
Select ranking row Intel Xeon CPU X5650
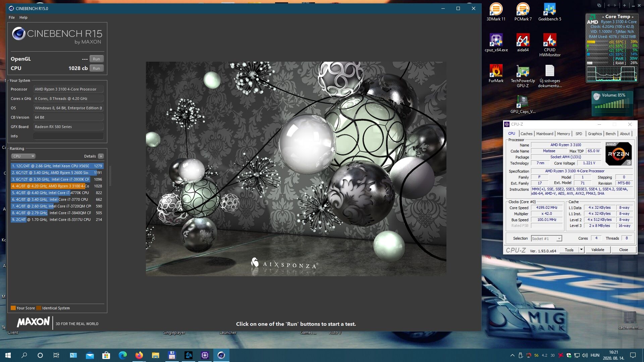57,166
